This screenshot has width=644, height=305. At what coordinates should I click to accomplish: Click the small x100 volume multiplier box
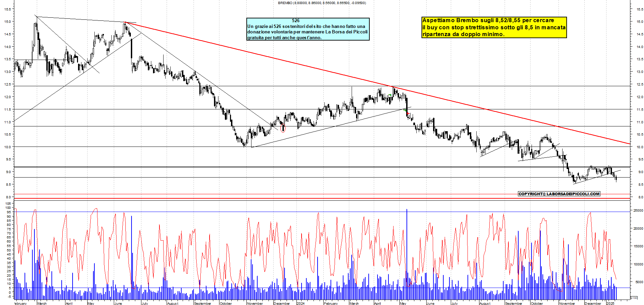(x=634, y=298)
